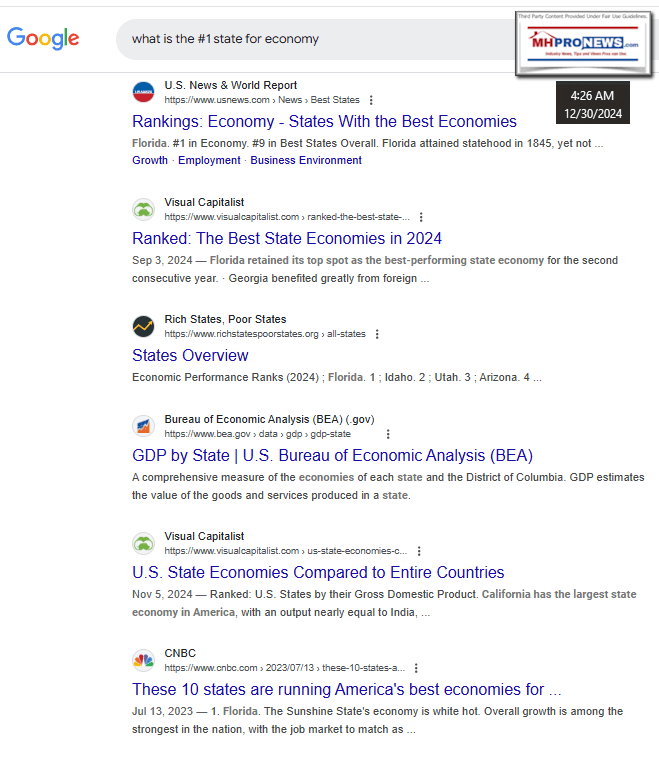This screenshot has width=659, height=757.
Task: Open 'GDP by State' BEA result
Action: tap(332, 456)
